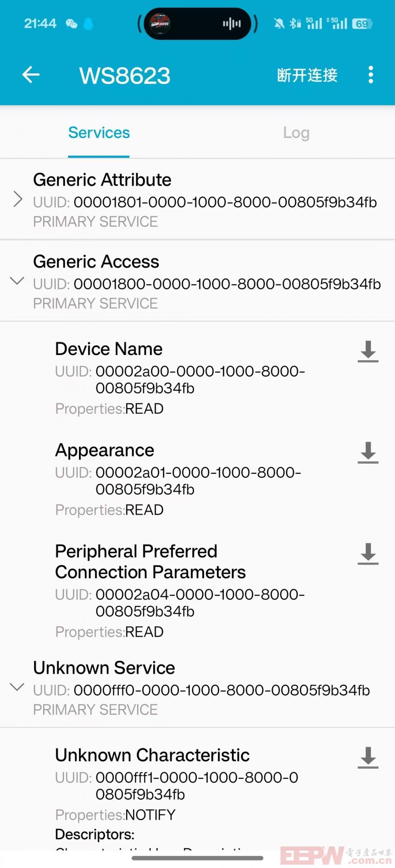
Task: Tap the WS8623 device title
Action: (x=125, y=75)
